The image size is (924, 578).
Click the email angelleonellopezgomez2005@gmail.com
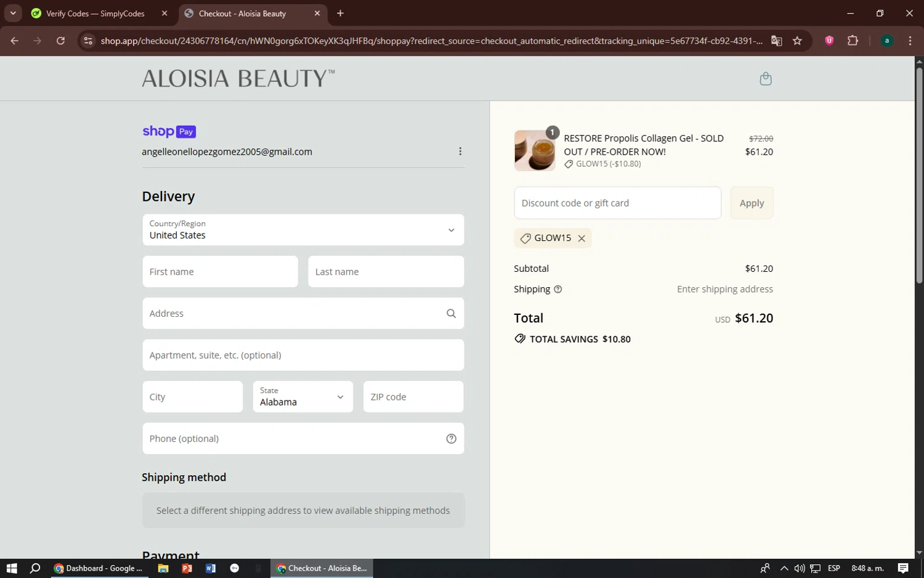[227, 152]
